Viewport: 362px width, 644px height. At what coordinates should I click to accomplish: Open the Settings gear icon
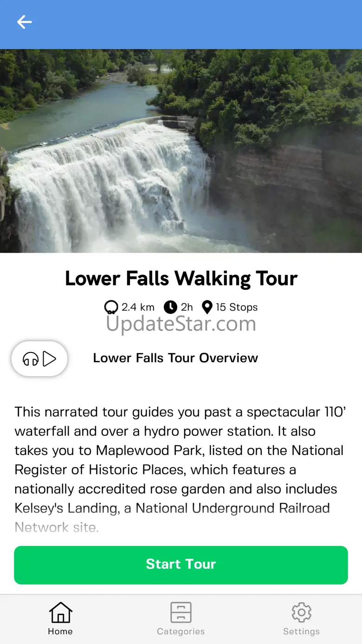coord(301,612)
